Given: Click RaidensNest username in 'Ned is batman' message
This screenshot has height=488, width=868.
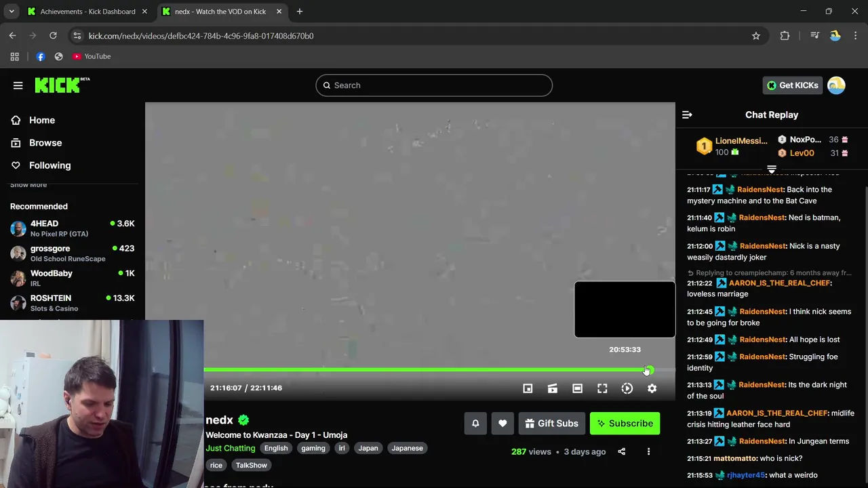Looking at the screenshot, I should point(762,218).
